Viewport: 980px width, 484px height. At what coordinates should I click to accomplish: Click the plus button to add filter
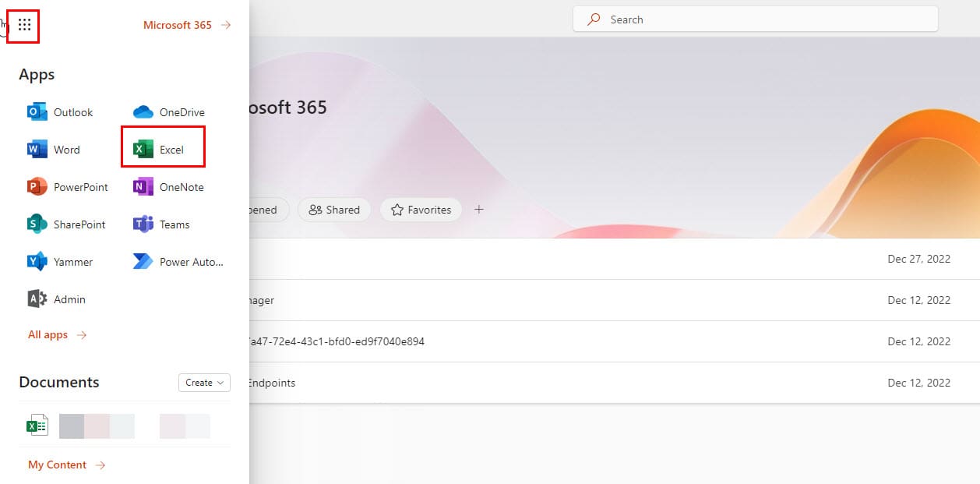tap(479, 210)
